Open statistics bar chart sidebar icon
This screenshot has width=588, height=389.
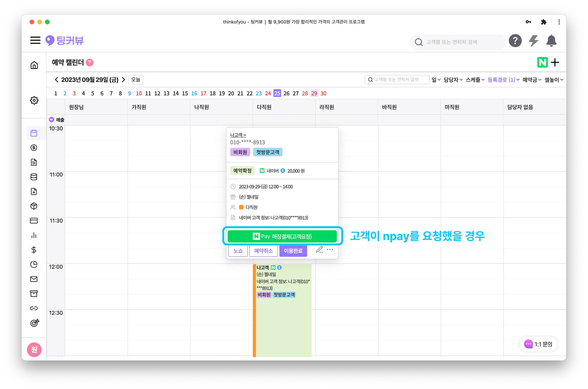click(x=34, y=235)
